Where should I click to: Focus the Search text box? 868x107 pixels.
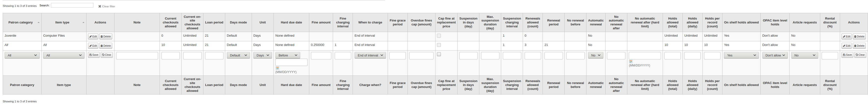(72, 5)
